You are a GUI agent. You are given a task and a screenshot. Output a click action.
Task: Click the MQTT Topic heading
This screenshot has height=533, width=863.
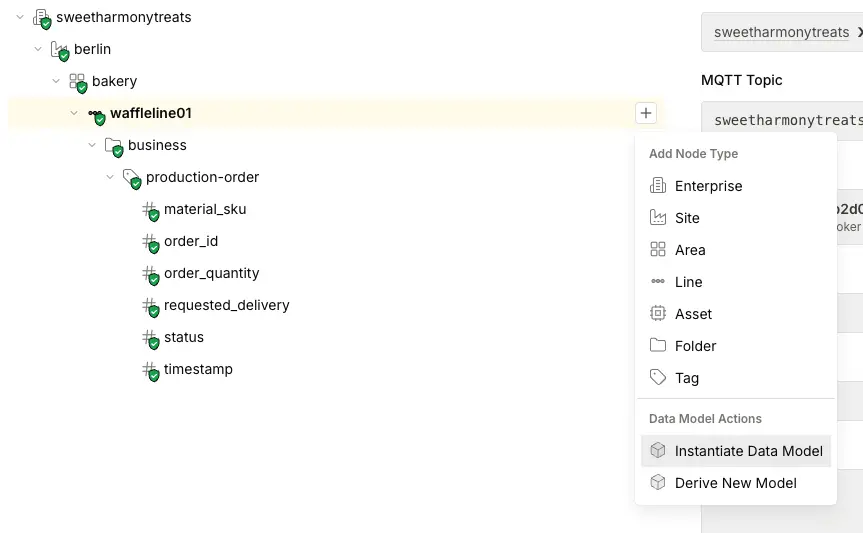click(x=741, y=80)
